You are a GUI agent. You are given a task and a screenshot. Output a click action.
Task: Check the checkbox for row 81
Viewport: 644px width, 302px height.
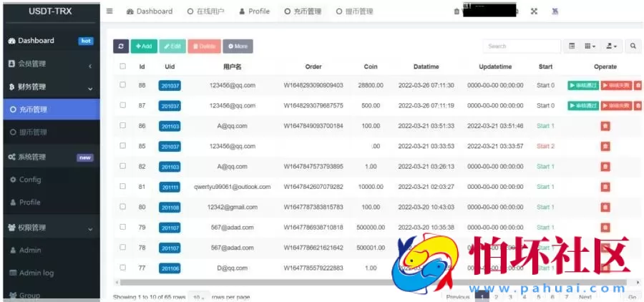pyautogui.click(x=123, y=186)
